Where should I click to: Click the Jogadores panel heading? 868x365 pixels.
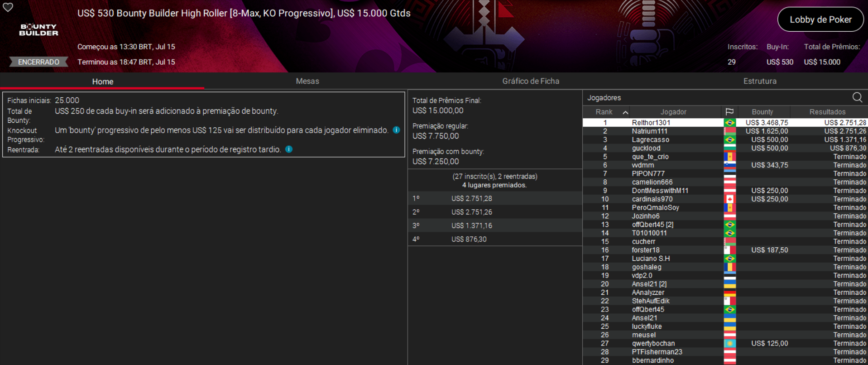click(604, 98)
